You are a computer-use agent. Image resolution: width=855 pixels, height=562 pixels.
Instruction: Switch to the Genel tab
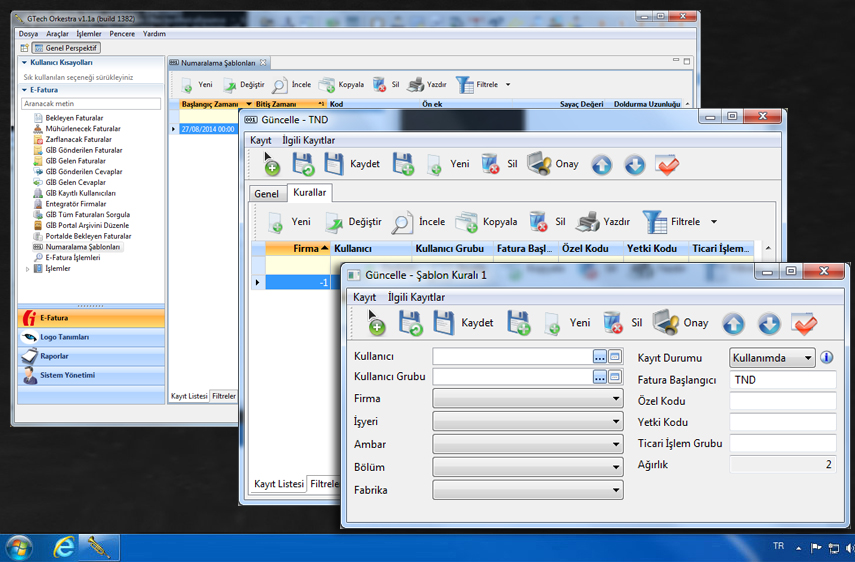tap(267, 194)
